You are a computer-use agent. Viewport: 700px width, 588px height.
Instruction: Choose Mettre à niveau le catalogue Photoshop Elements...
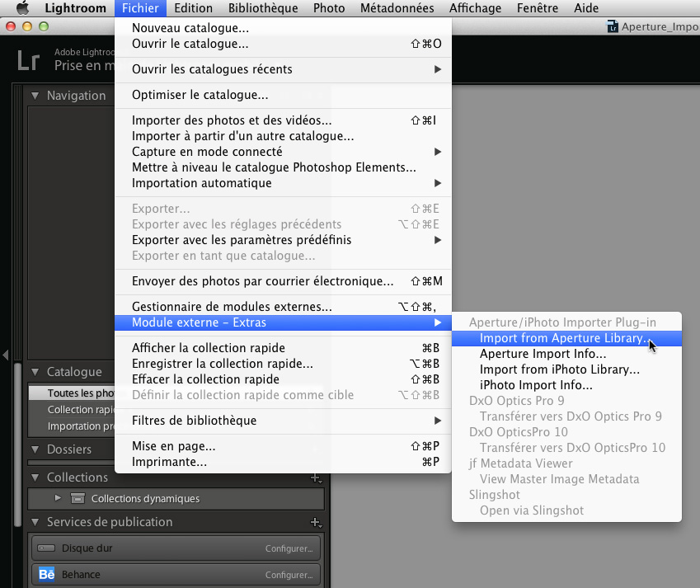coord(283,167)
